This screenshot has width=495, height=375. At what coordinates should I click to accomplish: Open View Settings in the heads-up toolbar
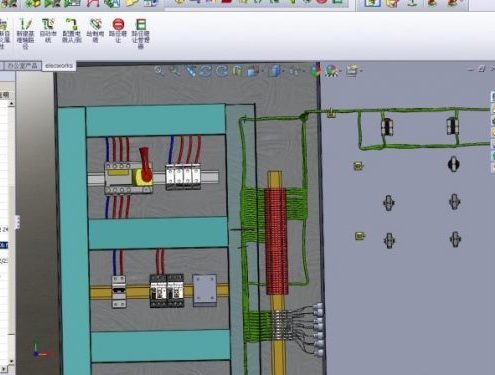click(352, 71)
